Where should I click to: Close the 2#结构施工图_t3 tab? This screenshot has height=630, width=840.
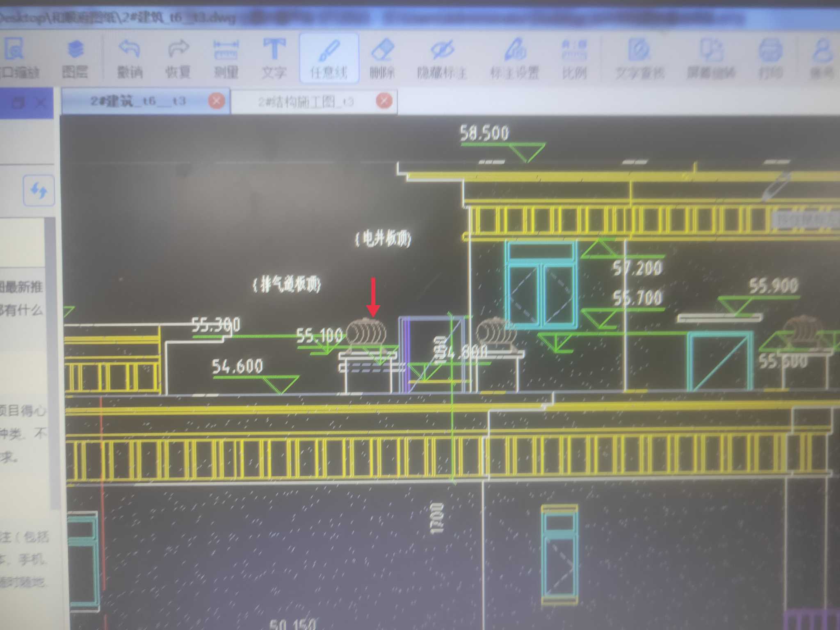click(x=384, y=100)
